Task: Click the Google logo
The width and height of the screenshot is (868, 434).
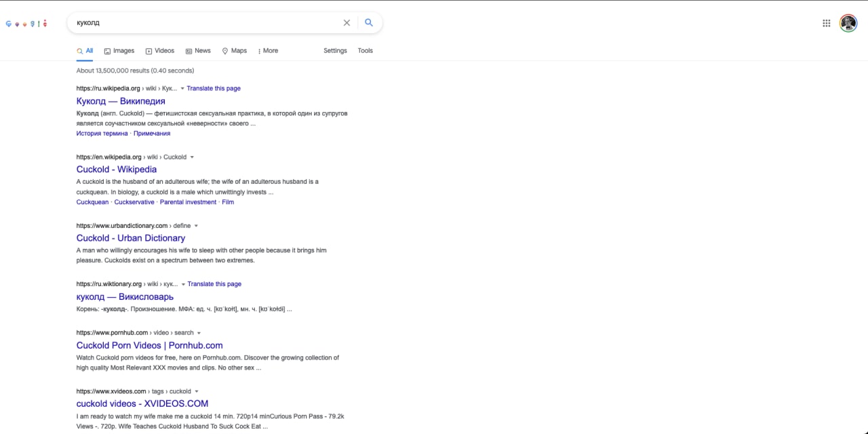Action: [x=26, y=24]
